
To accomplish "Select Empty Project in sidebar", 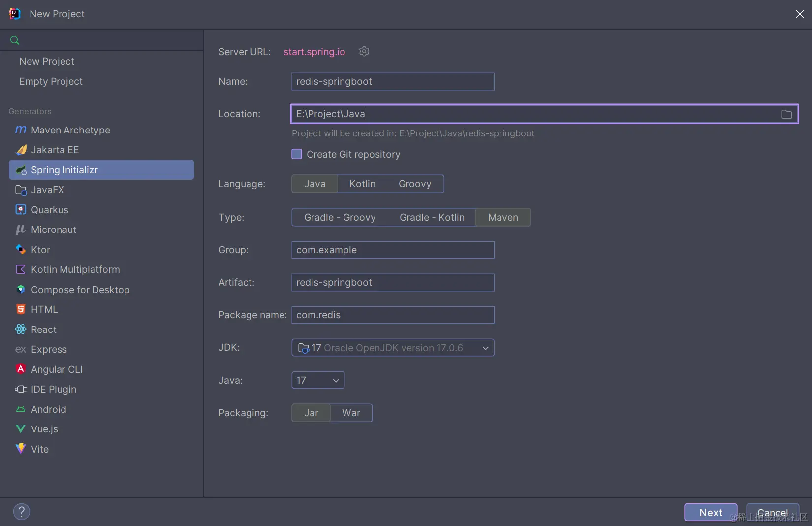I will click(x=51, y=81).
